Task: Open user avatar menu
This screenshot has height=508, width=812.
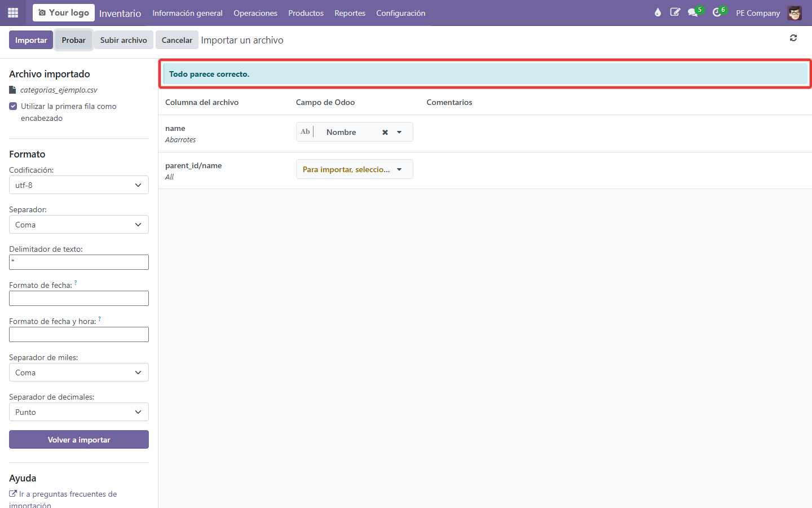Action: pyautogui.click(x=795, y=13)
